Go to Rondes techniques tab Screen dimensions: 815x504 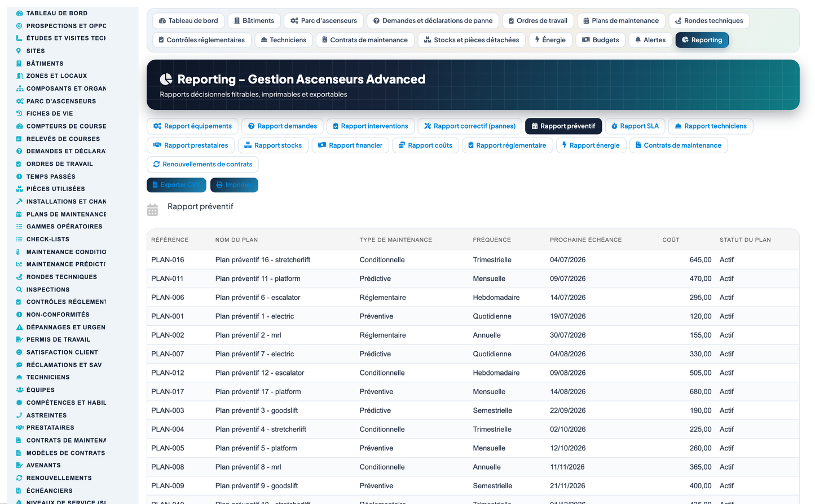point(709,21)
